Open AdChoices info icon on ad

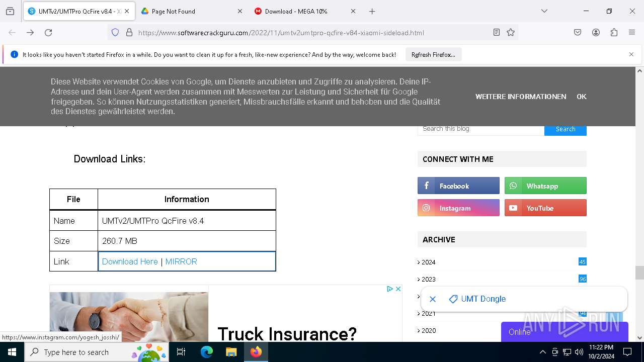coord(389,289)
